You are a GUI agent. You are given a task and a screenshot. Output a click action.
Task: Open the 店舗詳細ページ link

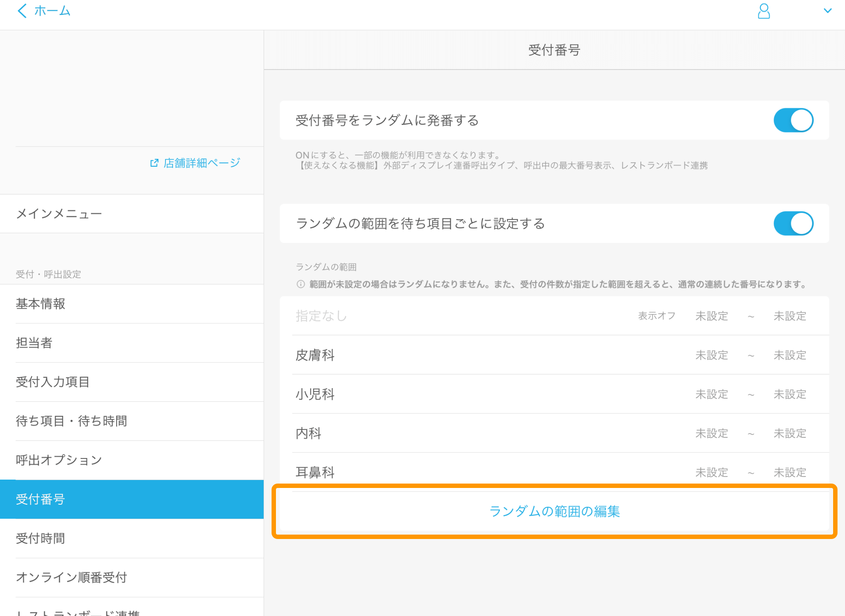point(202,163)
